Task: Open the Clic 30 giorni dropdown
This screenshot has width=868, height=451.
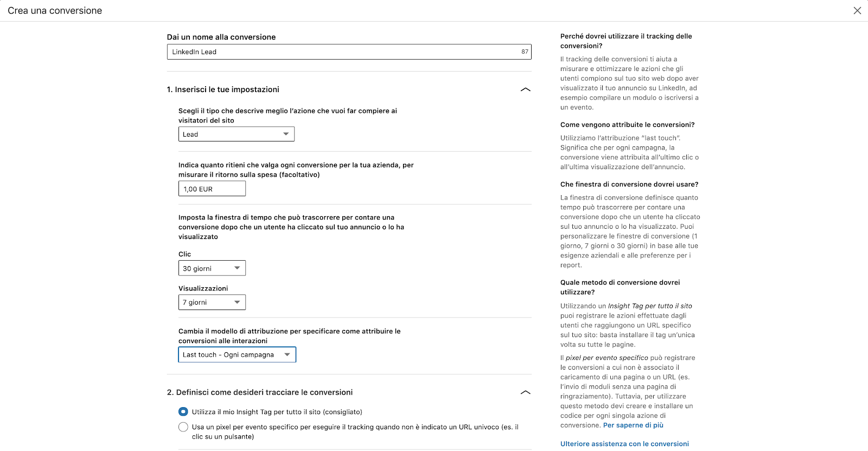Action: tap(212, 268)
